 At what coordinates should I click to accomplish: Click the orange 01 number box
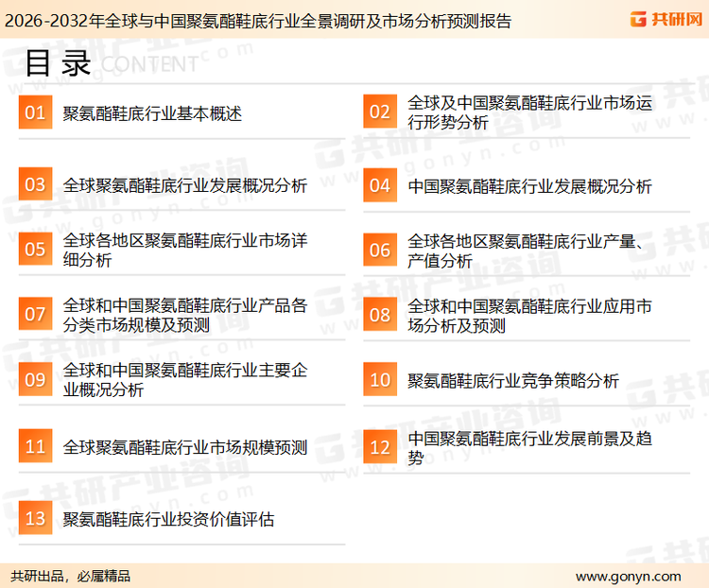(x=35, y=112)
